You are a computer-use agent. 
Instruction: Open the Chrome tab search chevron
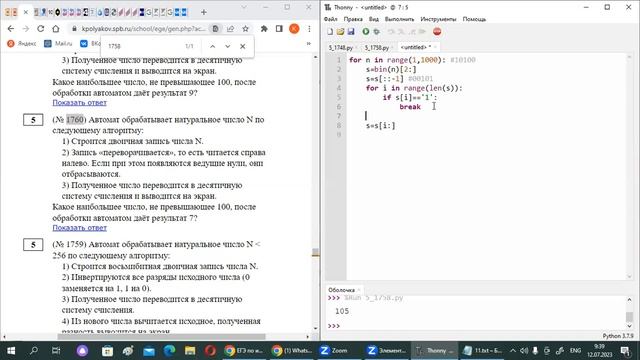244,7
